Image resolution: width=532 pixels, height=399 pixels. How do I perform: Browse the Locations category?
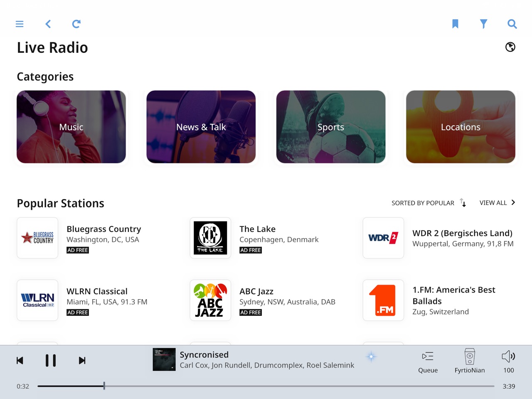pyautogui.click(x=461, y=127)
